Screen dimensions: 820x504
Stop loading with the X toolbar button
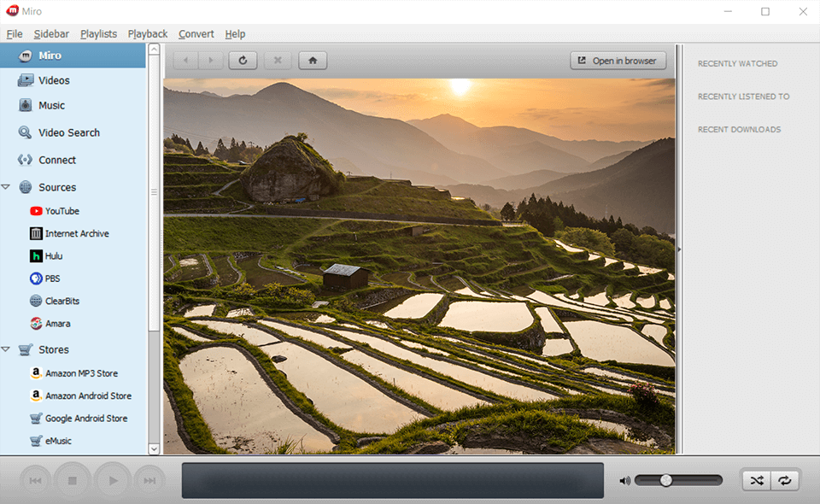[277, 60]
